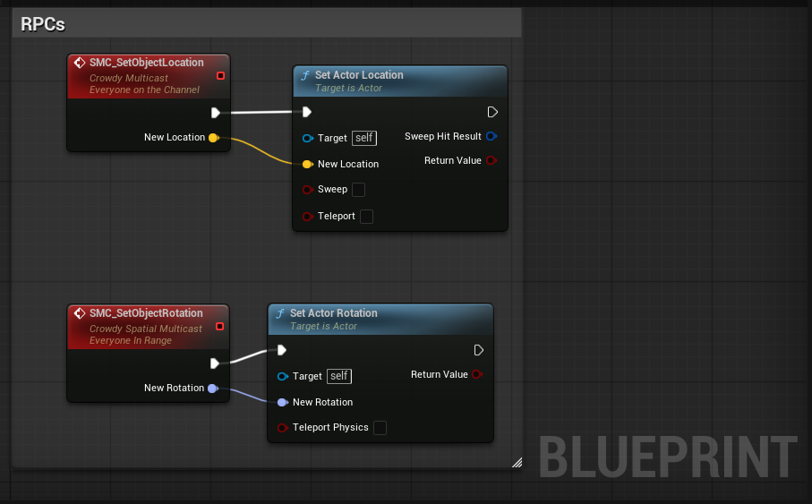Image resolution: width=812 pixels, height=504 pixels.
Task: Click 'Crowdy Spatial Multicast' subtitle text
Action: tap(146, 329)
